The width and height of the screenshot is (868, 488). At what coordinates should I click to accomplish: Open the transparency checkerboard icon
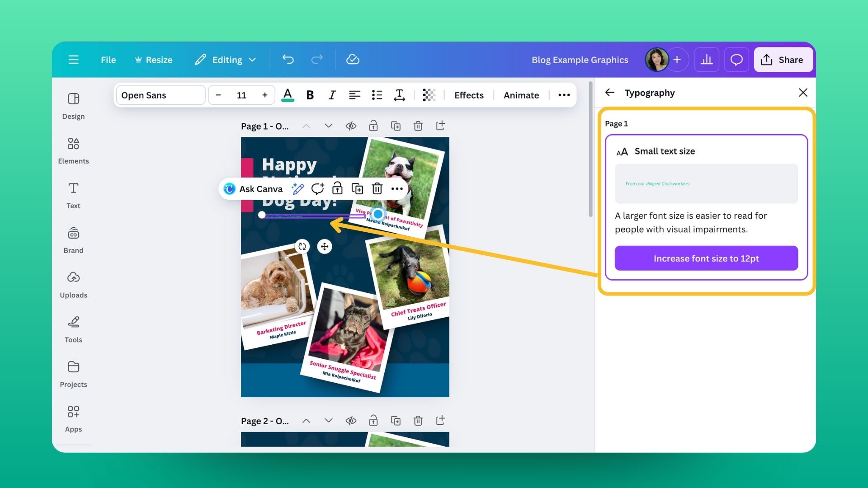tap(429, 95)
